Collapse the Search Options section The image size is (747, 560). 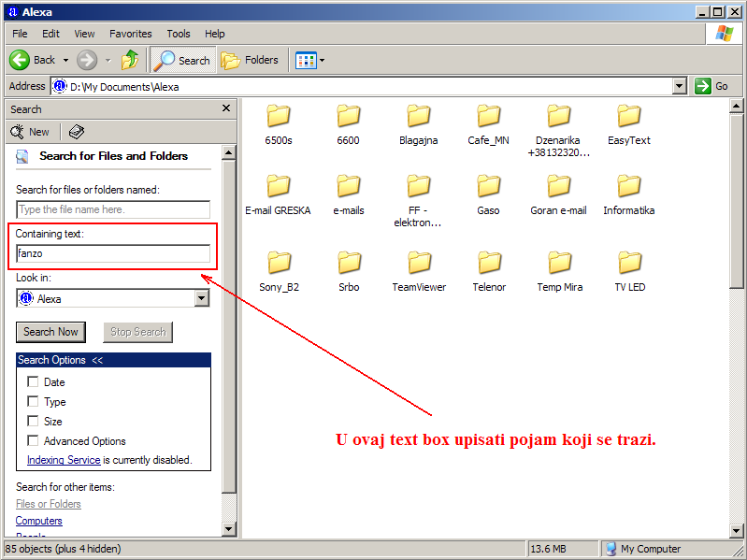(x=97, y=360)
